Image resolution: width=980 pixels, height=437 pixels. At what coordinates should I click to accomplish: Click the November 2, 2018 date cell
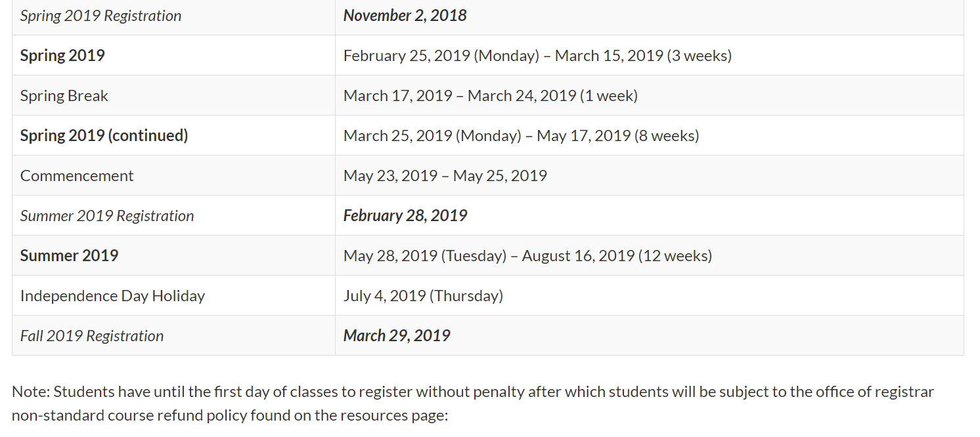405,16
